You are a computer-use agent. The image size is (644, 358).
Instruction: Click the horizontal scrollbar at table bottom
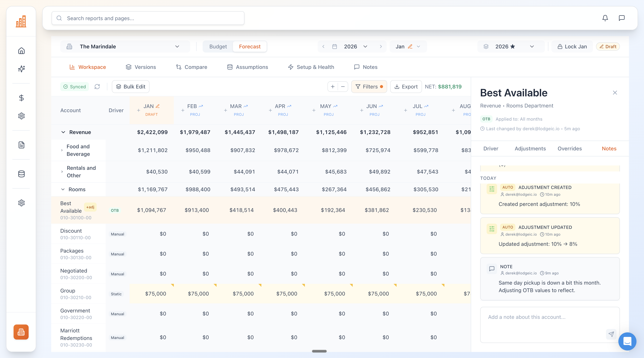tap(319, 351)
